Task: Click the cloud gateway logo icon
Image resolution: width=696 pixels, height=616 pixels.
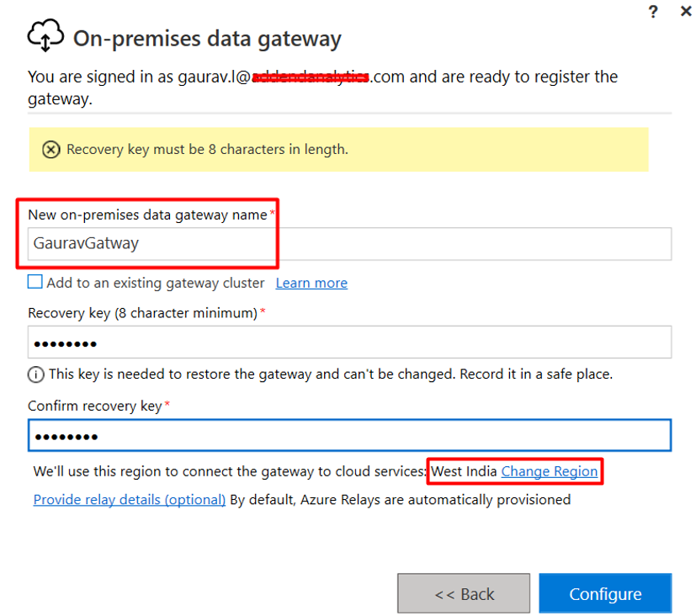Action: point(45,38)
